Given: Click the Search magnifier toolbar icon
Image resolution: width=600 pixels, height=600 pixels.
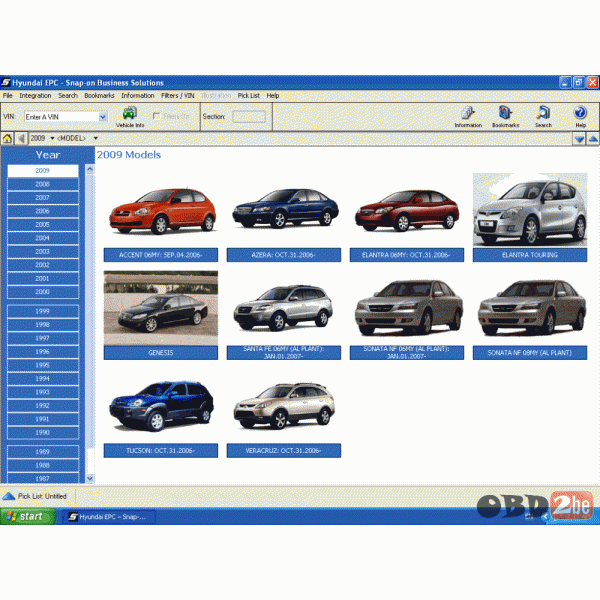Looking at the screenshot, I should click(543, 113).
